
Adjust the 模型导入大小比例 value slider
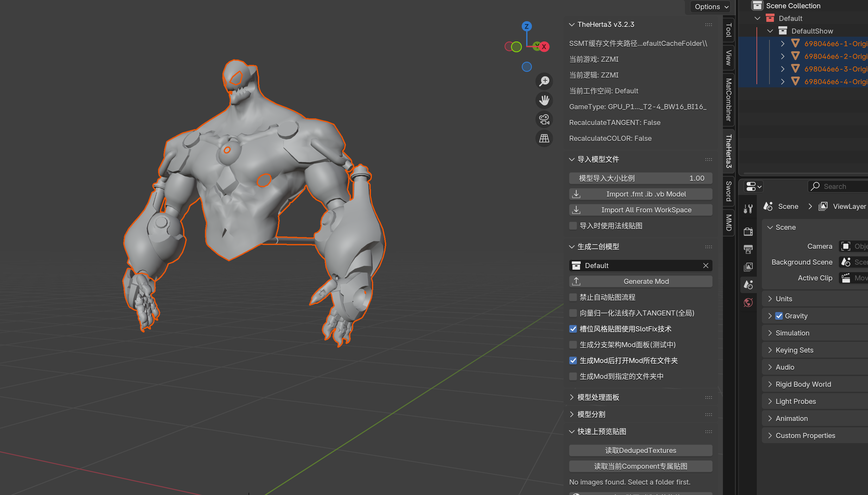(640, 178)
